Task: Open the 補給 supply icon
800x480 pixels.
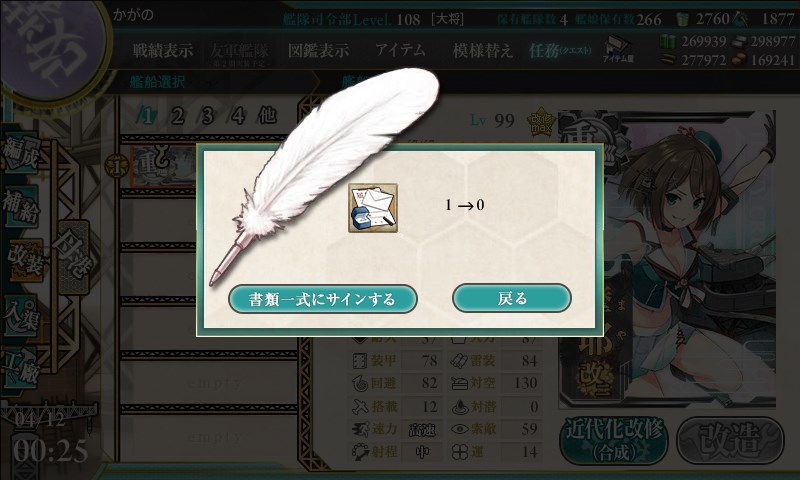Action: pos(21,207)
